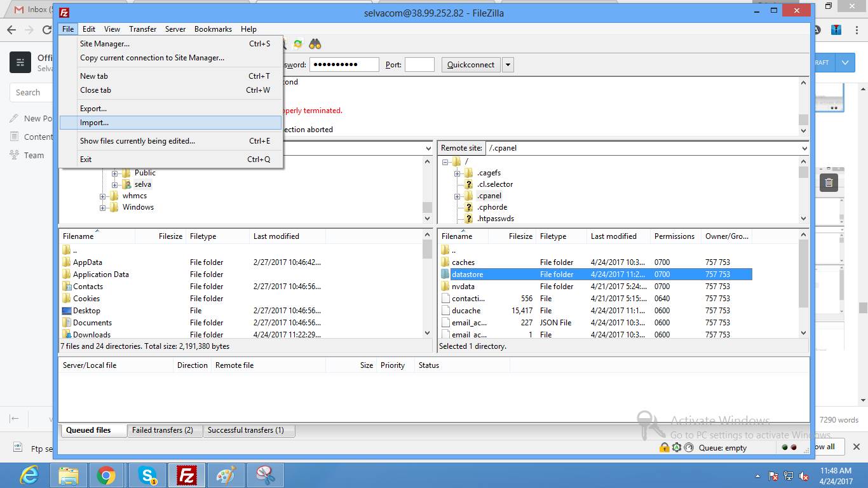Choose Site Manager from File menu
Image resolution: width=868 pixels, height=488 pixels.
point(170,44)
